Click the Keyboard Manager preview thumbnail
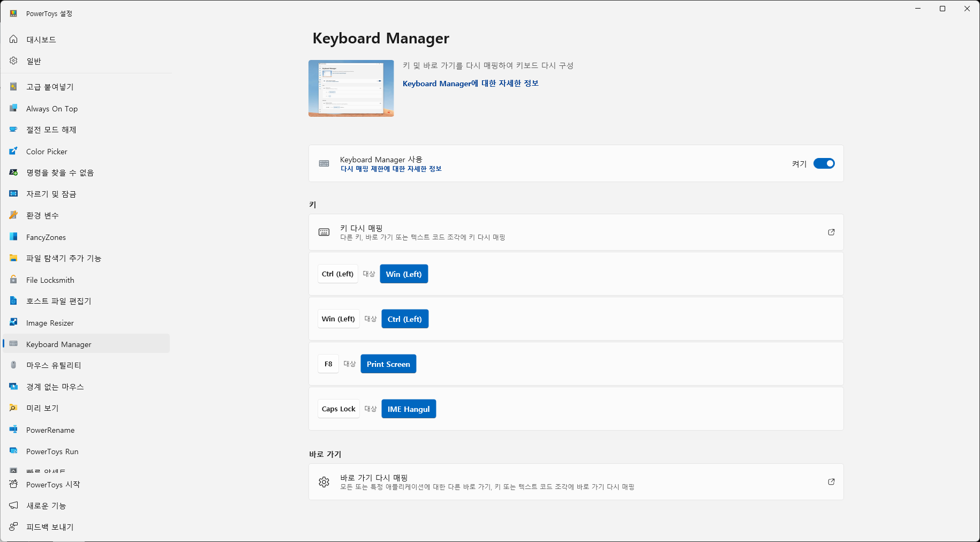The image size is (980, 542). pos(351,88)
